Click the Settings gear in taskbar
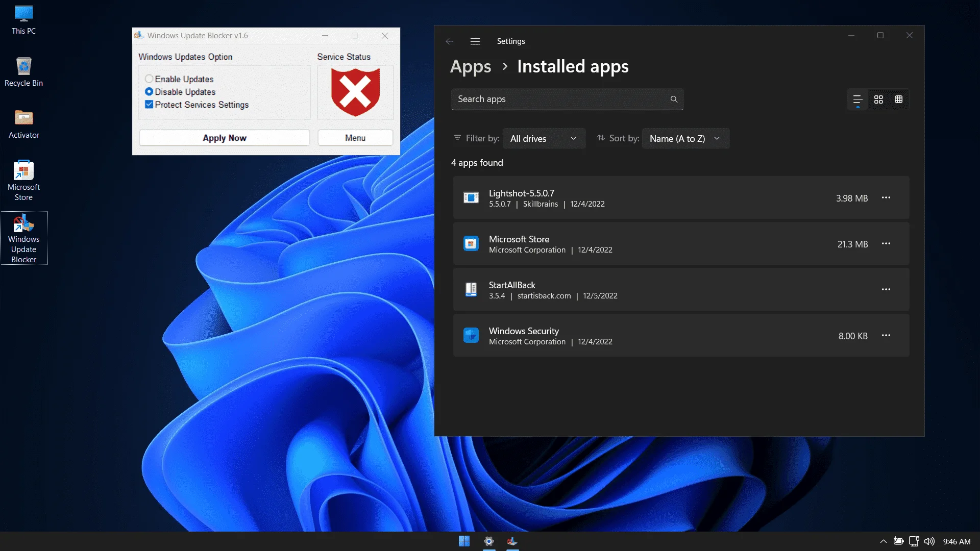980x551 pixels. [489, 541]
